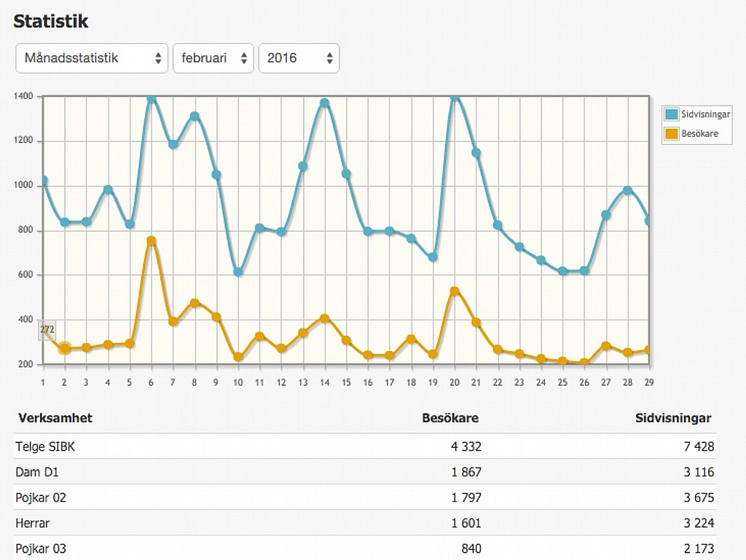Click the 272 tooltip label on the chart
The height and width of the screenshot is (560, 746).
click(47, 330)
